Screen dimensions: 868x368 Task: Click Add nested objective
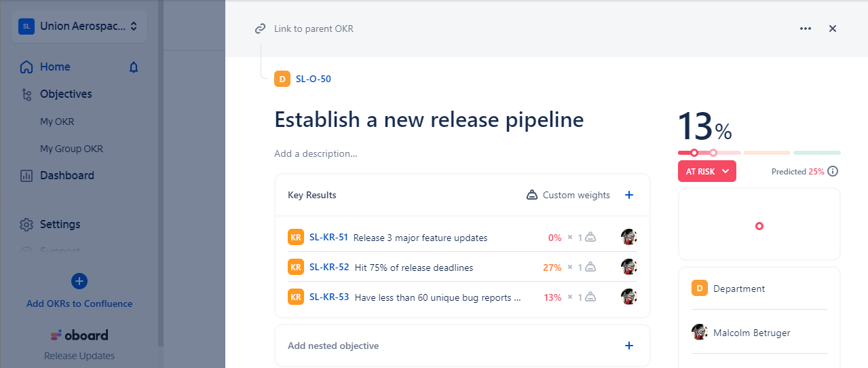333,346
